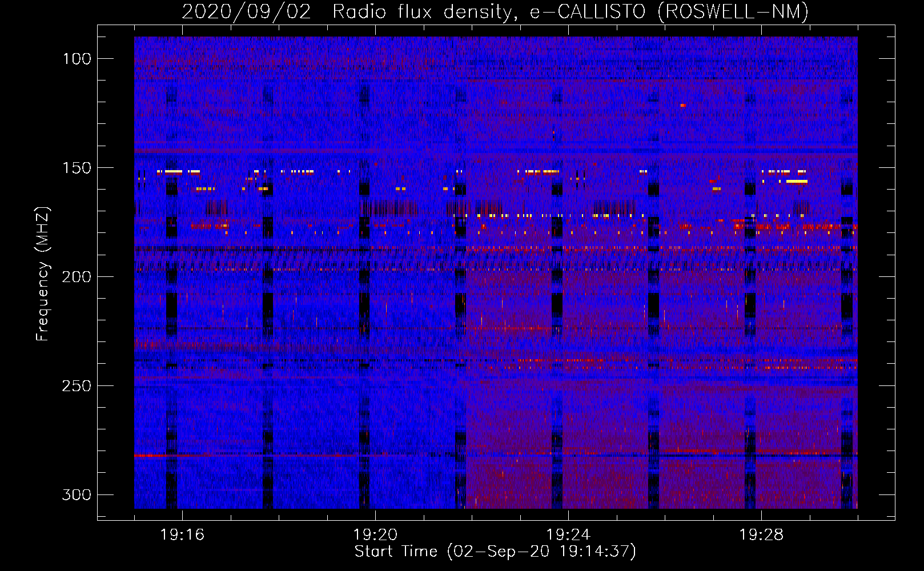
Task: Click the 100 frequency tick label
Action: click(x=77, y=59)
